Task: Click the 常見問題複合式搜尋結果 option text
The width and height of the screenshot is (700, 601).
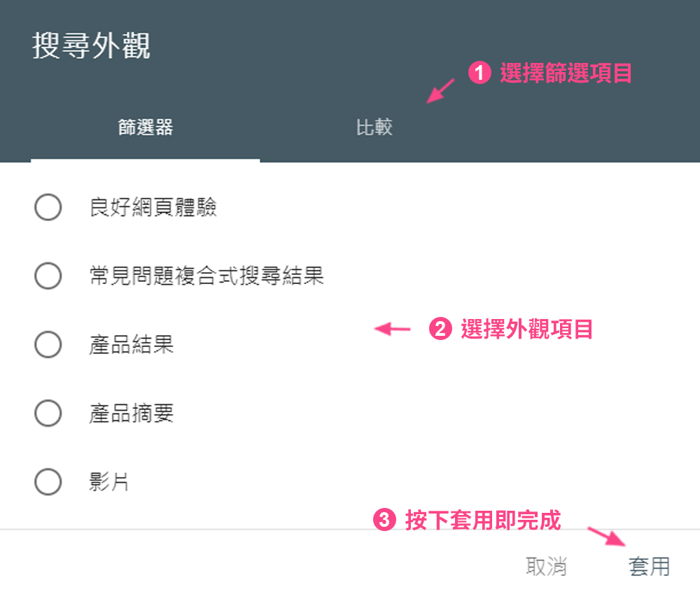Action: click(206, 276)
